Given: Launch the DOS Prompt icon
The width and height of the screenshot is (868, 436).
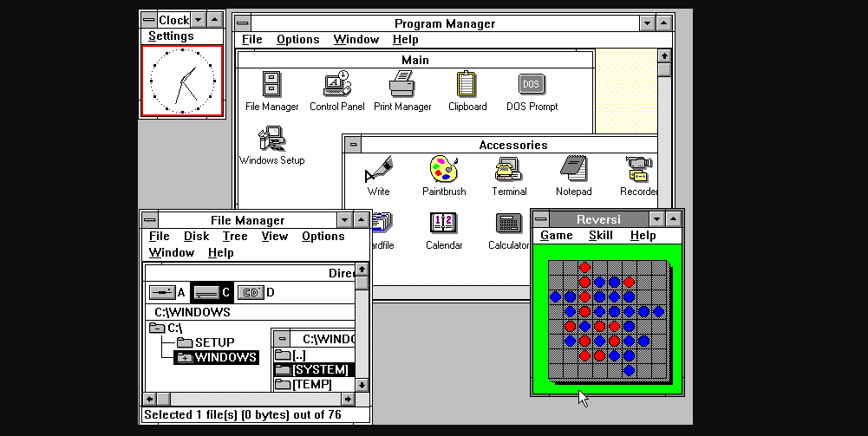Looking at the screenshot, I should tap(532, 85).
